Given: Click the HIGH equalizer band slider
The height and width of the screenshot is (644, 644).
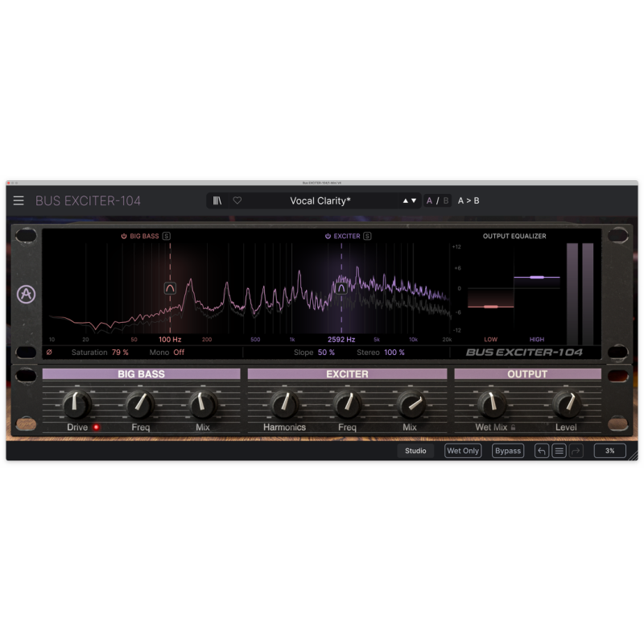Looking at the screenshot, I should click(x=537, y=277).
